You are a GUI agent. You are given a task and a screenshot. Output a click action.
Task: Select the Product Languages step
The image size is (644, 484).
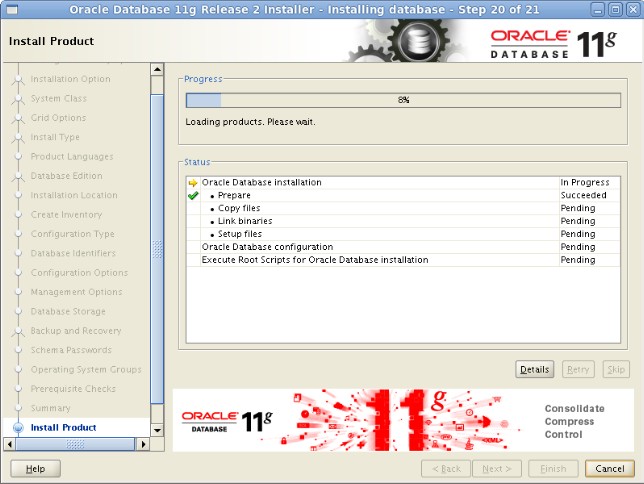[72, 157]
